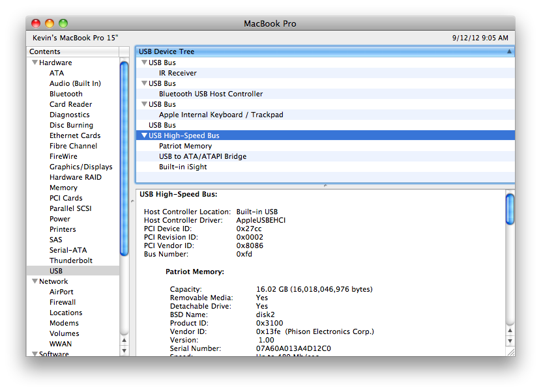Select Apple Internal Keyboard / Trackpad

[221, 115]
